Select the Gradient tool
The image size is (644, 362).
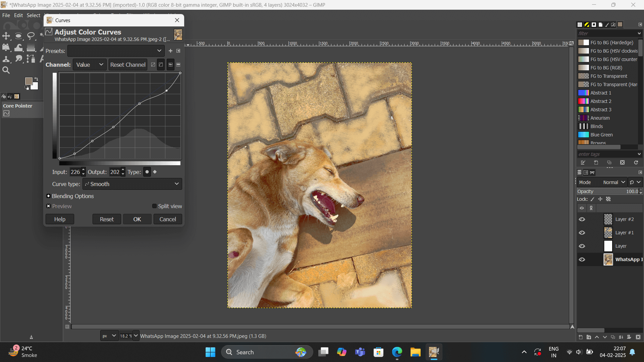click(31, 48)
